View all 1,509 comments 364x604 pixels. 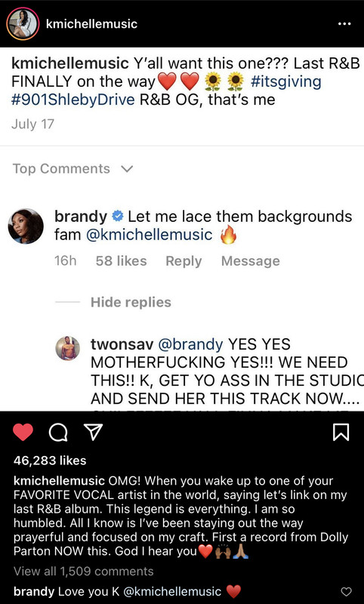(x=84, y=572)
